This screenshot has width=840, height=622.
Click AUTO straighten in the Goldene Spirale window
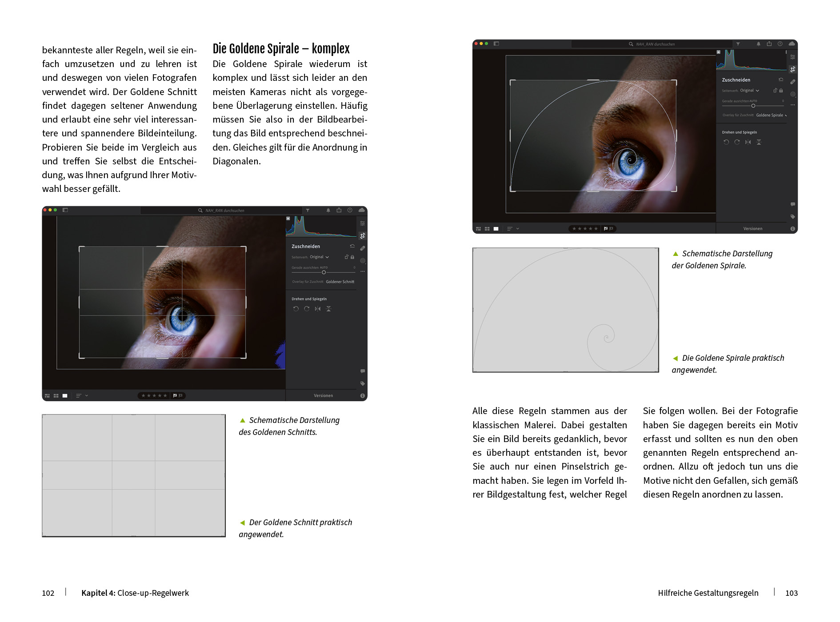click(x=753, y=101)
